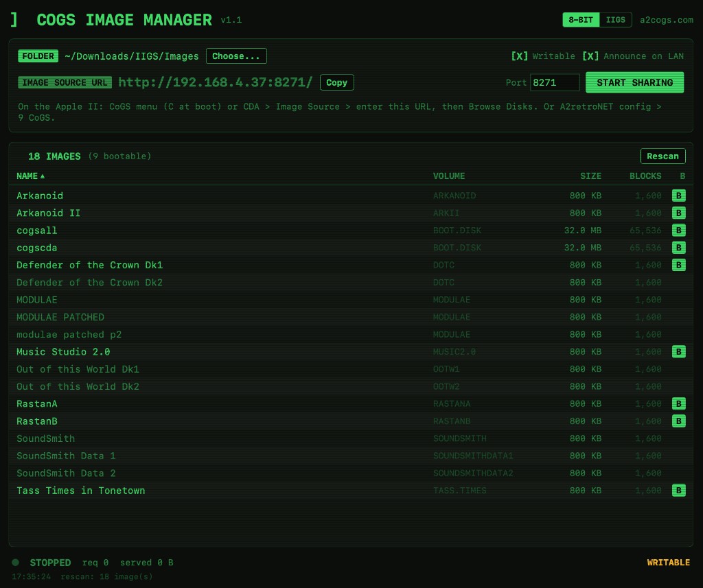703x588 pixels.
Task: Sort by the VOLUME column header
Action: [449, 176]
